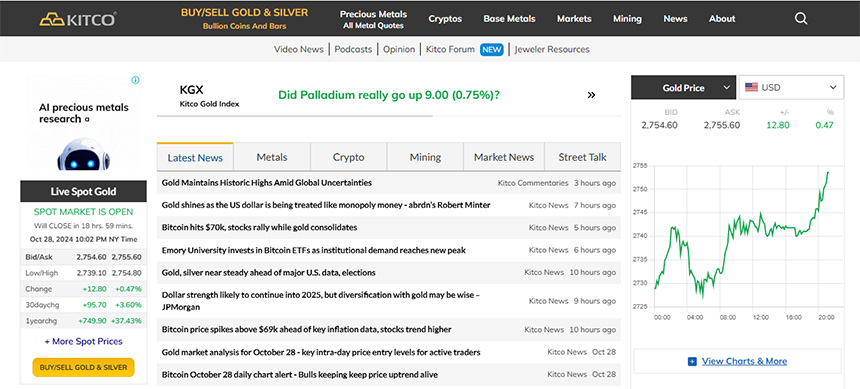Go to Opinion section

399,49
